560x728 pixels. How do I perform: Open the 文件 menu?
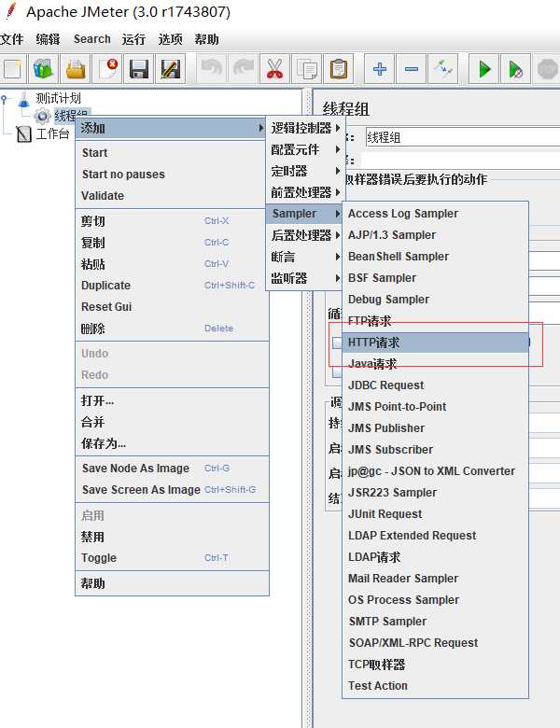11,39
